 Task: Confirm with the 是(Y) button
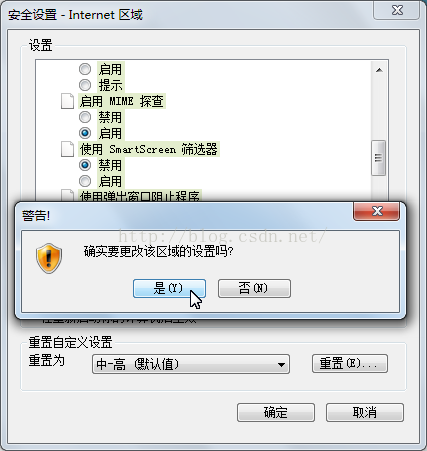(x=169, y=288)
